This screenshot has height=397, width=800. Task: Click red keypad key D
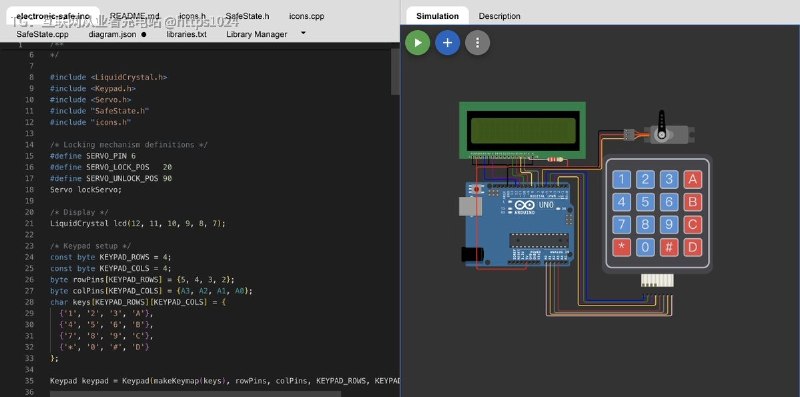[x=692, y=247]
